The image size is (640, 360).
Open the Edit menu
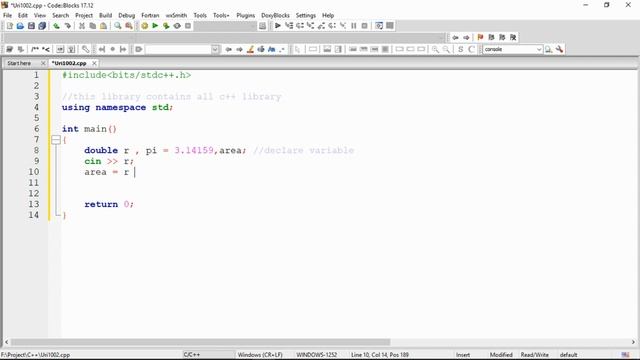point(23,16)
